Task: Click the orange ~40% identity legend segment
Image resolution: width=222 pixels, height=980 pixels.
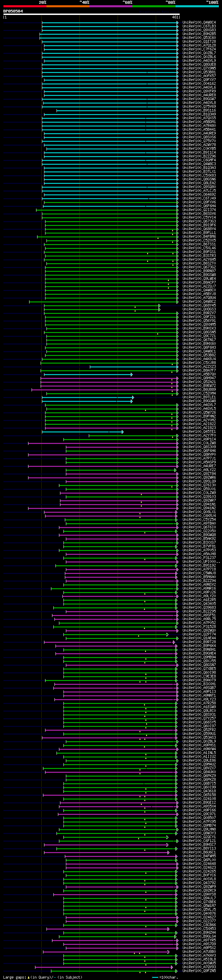Action: coord(68,6)
